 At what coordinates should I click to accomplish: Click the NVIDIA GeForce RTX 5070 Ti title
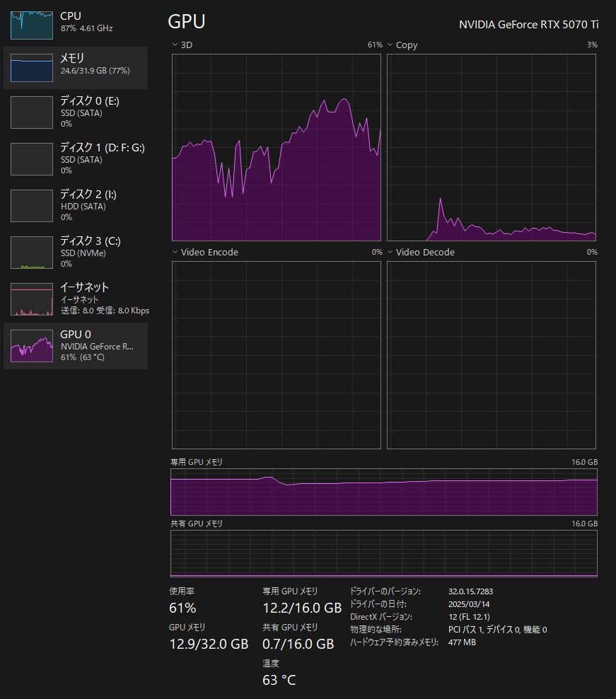point(528,25)
